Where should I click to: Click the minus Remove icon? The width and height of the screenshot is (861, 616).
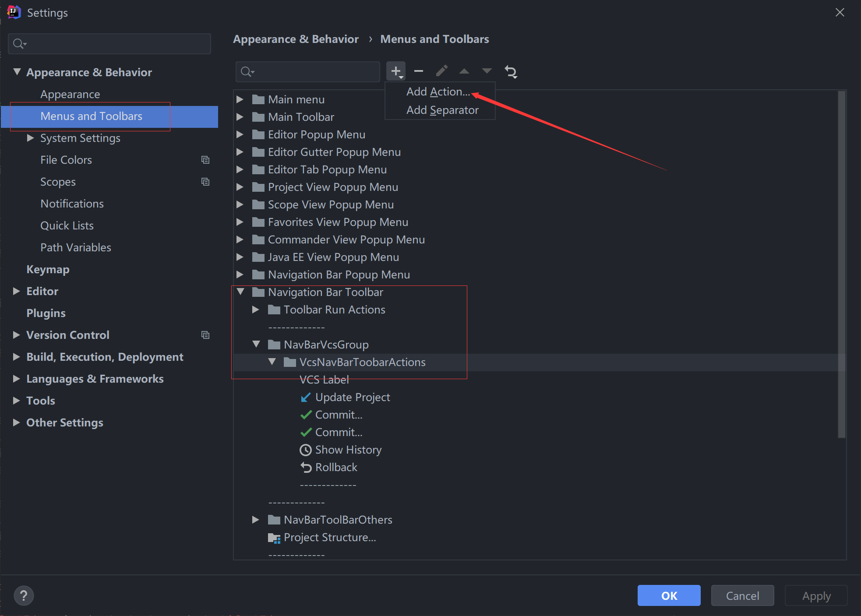coord(419,71)
